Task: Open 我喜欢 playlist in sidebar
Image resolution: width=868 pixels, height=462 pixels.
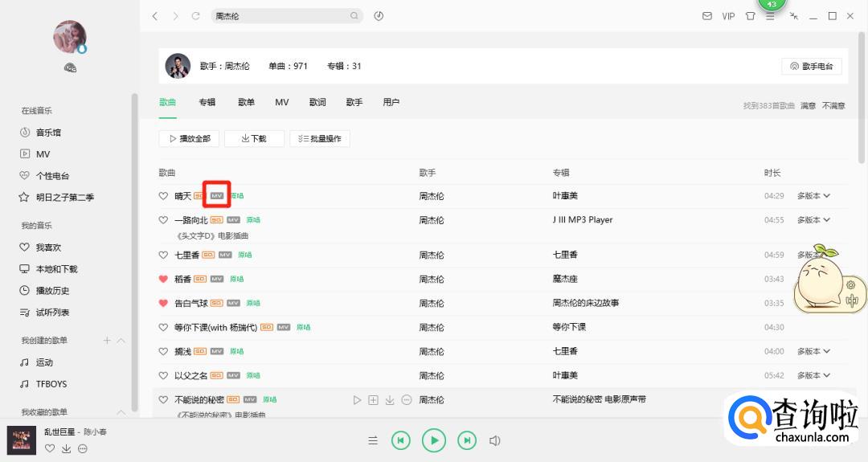Action: (49, 247)
